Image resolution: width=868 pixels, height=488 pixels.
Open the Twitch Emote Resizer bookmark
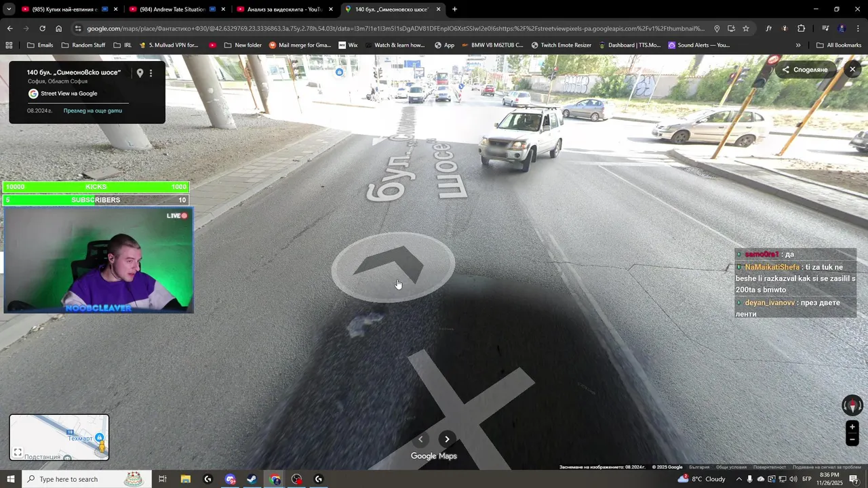tap(561, 45)
